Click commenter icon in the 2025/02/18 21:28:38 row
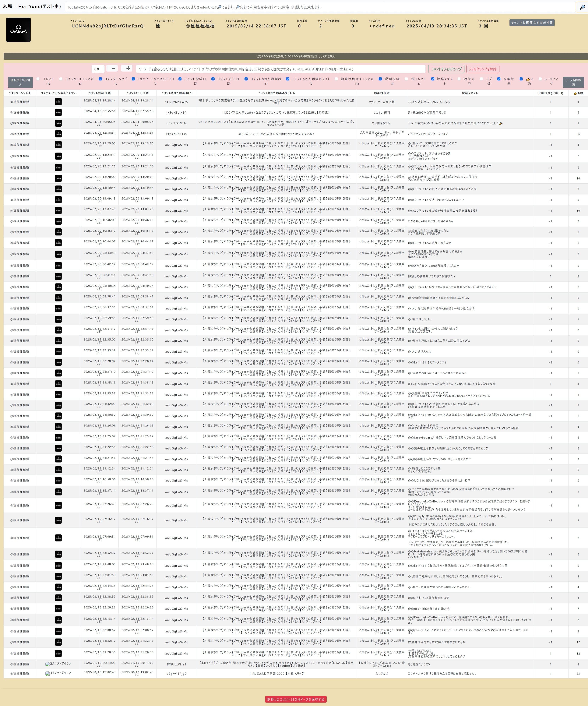Image resolution: width=588 pixels, height=706 pixels. tap(58, 654)
